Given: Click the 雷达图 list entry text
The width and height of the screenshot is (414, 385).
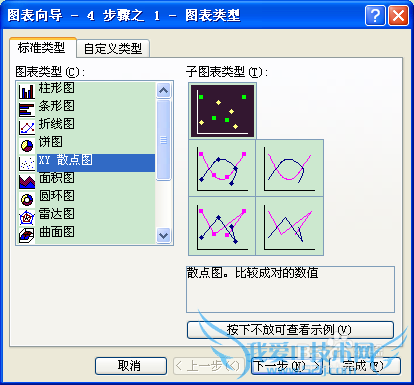Looking at the screenshot, I should tap(56, 214).
